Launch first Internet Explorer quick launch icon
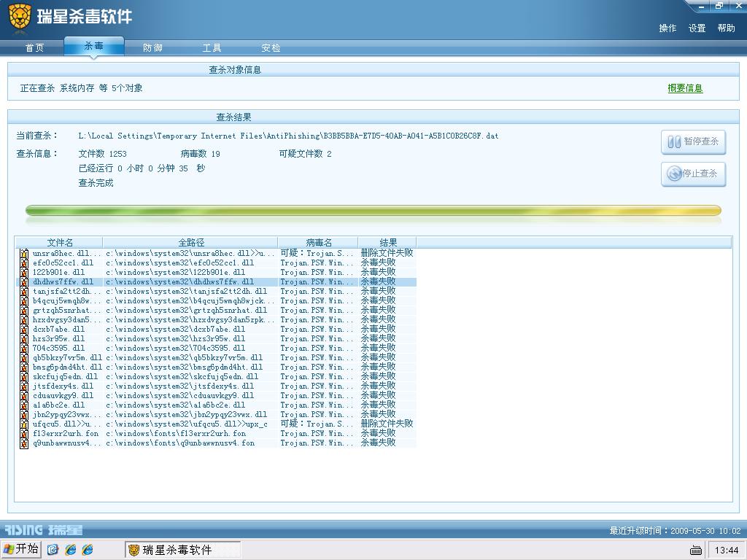The height and width of the screenshot is (560, 747). coord(71,550)
